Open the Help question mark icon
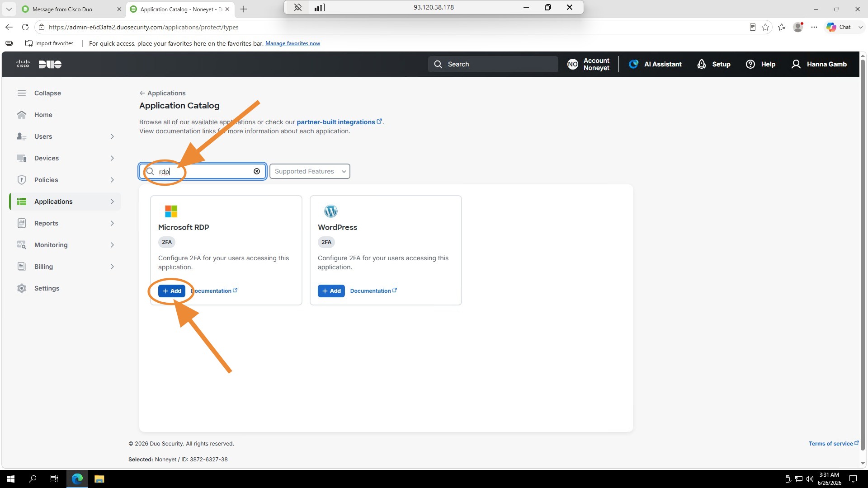868x488 pixels. 750,64
